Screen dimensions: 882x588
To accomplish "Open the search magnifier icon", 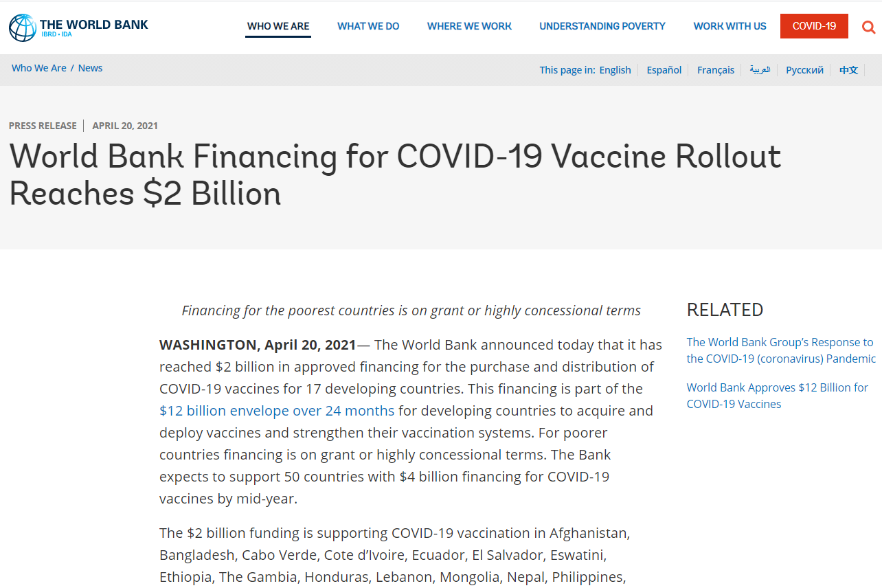I will [x=868, y=27].
